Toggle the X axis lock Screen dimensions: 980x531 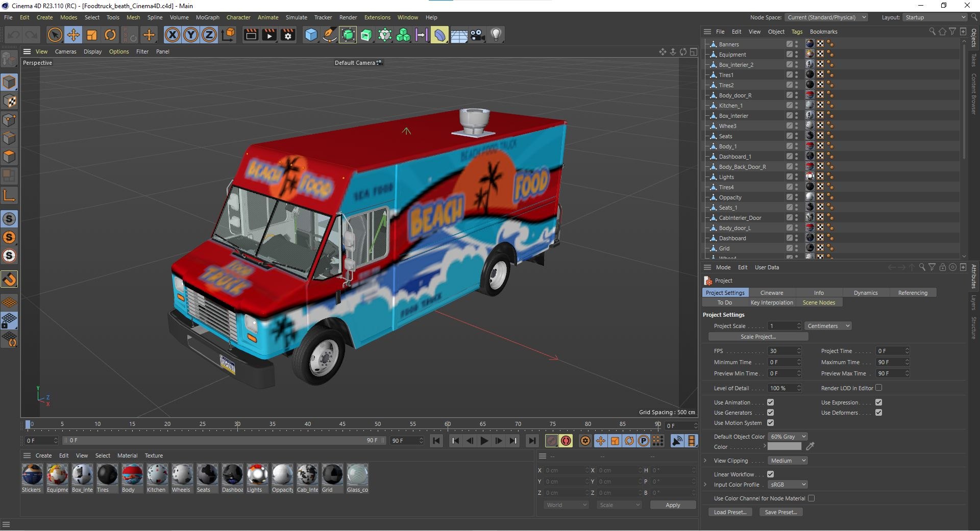(x=173, y=35)
